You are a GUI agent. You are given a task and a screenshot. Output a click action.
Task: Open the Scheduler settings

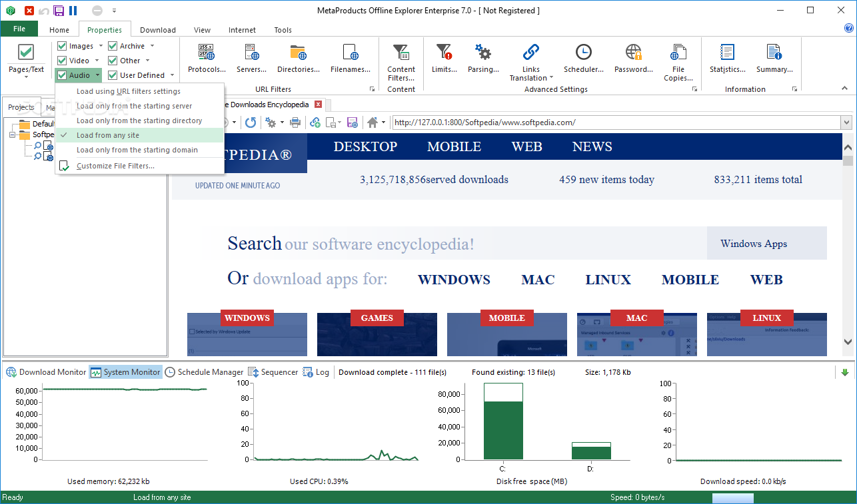point(584,59)
